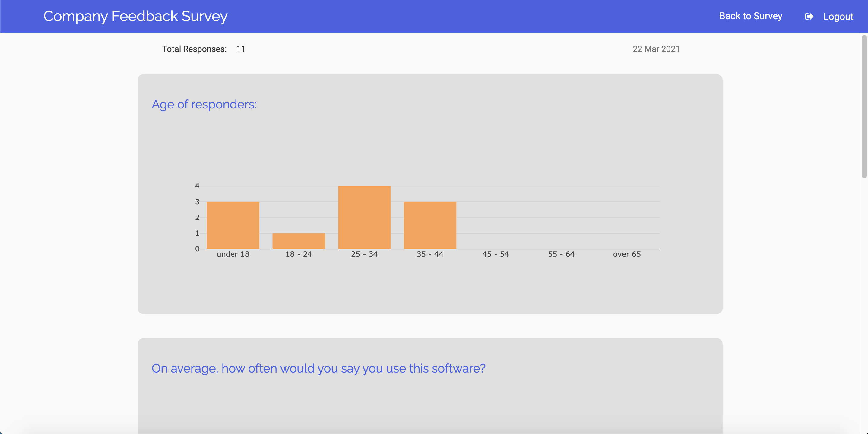The height and width of the screenshot is (434, 868).
Task: Click the under 18 orange bar
Action: coord(233,225)
